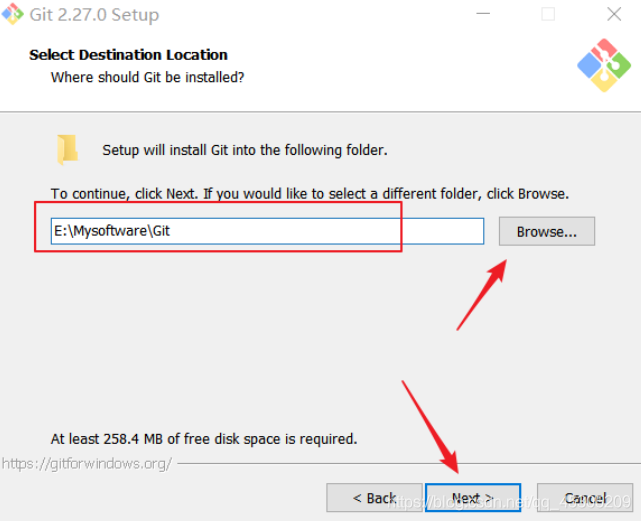This screenshot has width=641, height=521.
Task: Click the blog.csdn.net watermark text
Action: point(510,501)
